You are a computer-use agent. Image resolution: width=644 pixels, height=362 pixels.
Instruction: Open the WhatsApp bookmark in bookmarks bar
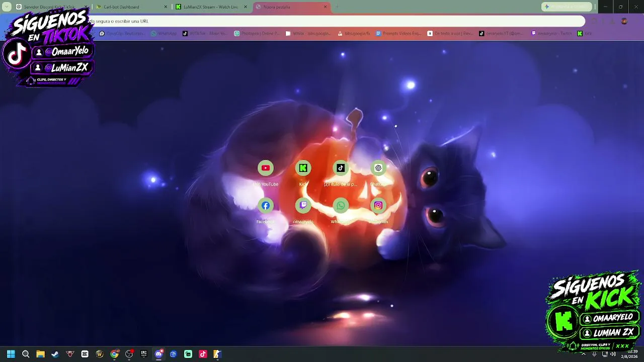(164, 34)
